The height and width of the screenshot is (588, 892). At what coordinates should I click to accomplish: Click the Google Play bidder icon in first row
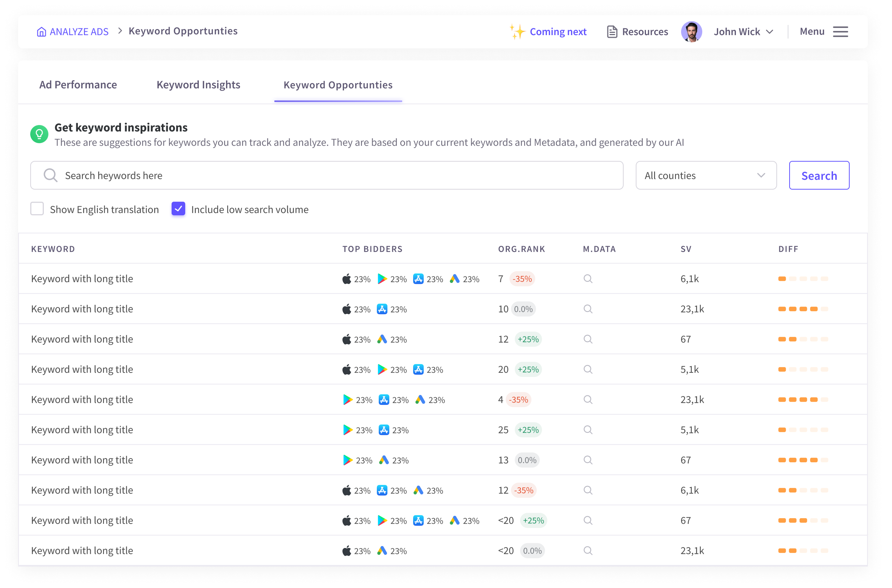tap(382, 279)
